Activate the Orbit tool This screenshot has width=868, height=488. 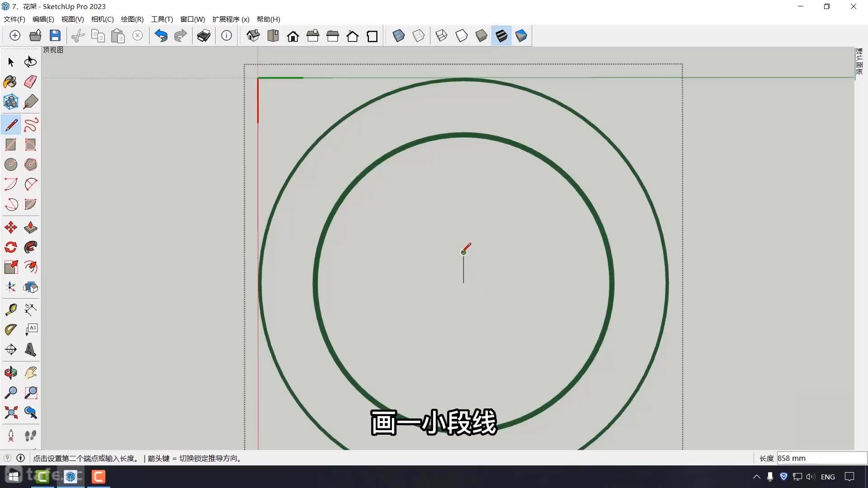coord(11,373)
